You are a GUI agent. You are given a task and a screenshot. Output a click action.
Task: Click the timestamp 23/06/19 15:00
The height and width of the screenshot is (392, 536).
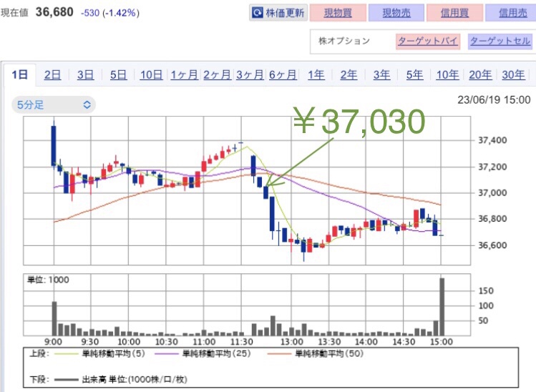point(494,100)
